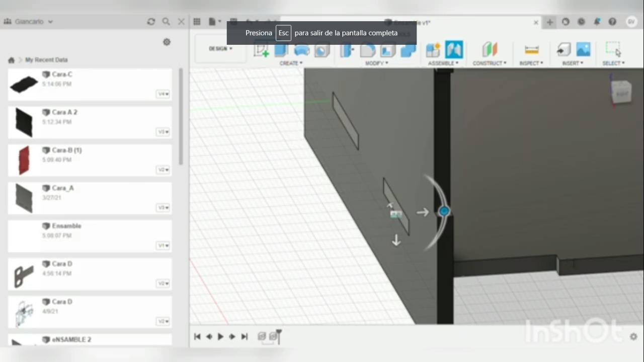The width and height of the screenshot is (644, 362).
Task: Open data panel settings gear
Action: [x=167, y=42]
